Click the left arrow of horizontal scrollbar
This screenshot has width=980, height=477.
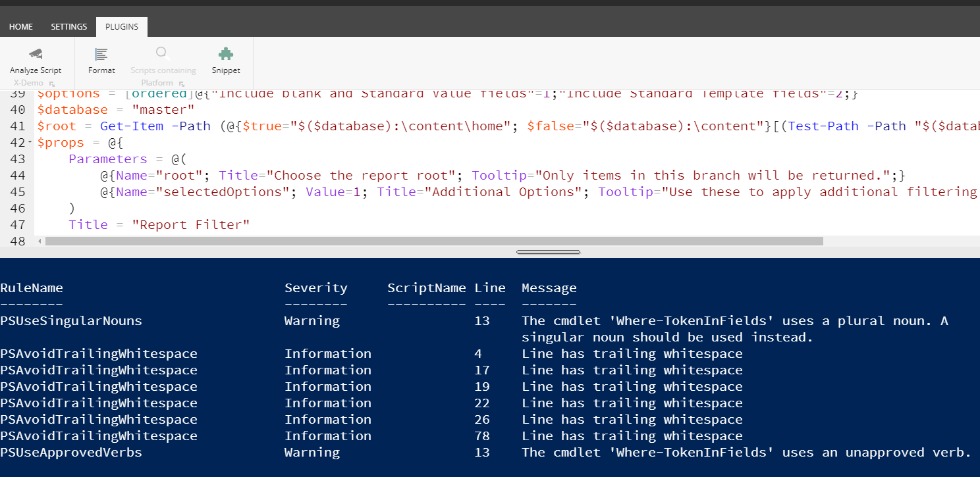click(40, 241)
